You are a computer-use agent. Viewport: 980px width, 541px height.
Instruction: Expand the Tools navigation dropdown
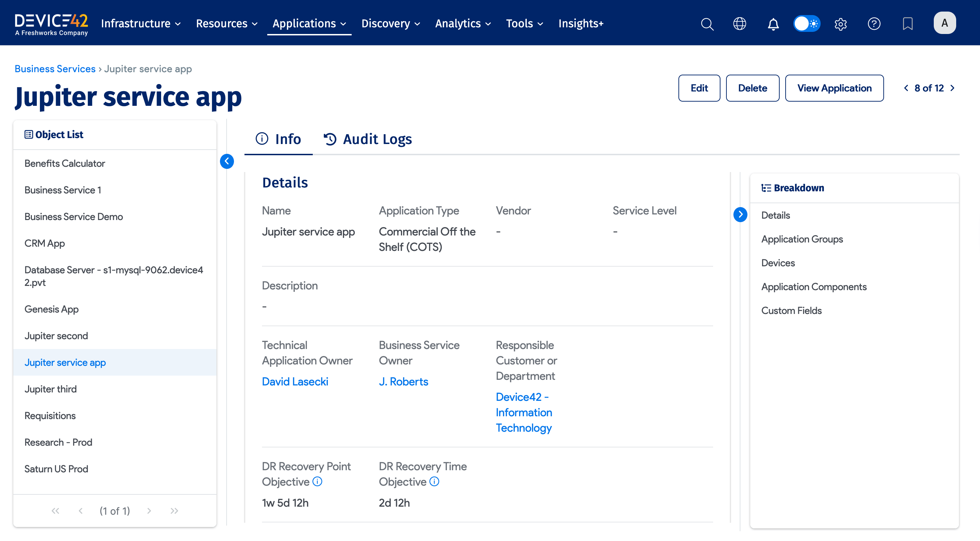[x=524, y=23]
